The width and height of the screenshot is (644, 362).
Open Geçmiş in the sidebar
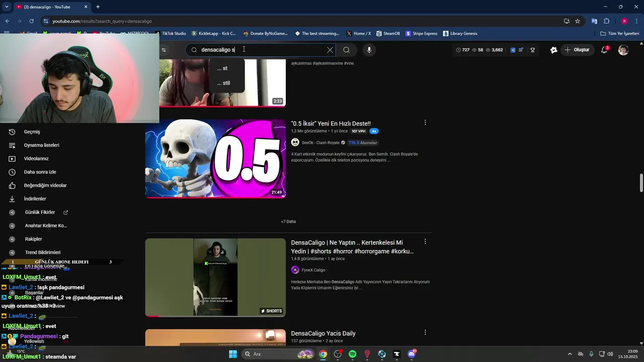tap(32, 132)
